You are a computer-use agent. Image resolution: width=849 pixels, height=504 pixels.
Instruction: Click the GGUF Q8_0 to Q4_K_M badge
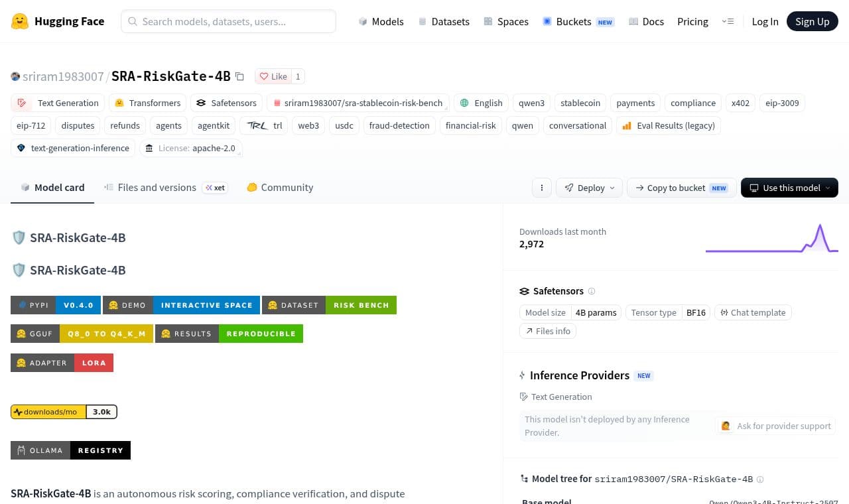coord(82,334)
